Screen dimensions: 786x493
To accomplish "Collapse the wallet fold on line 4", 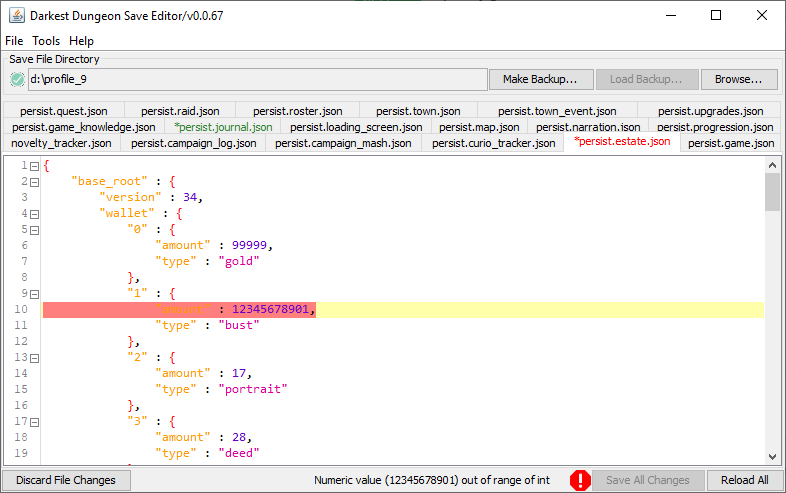I will (x=34, y=214).
